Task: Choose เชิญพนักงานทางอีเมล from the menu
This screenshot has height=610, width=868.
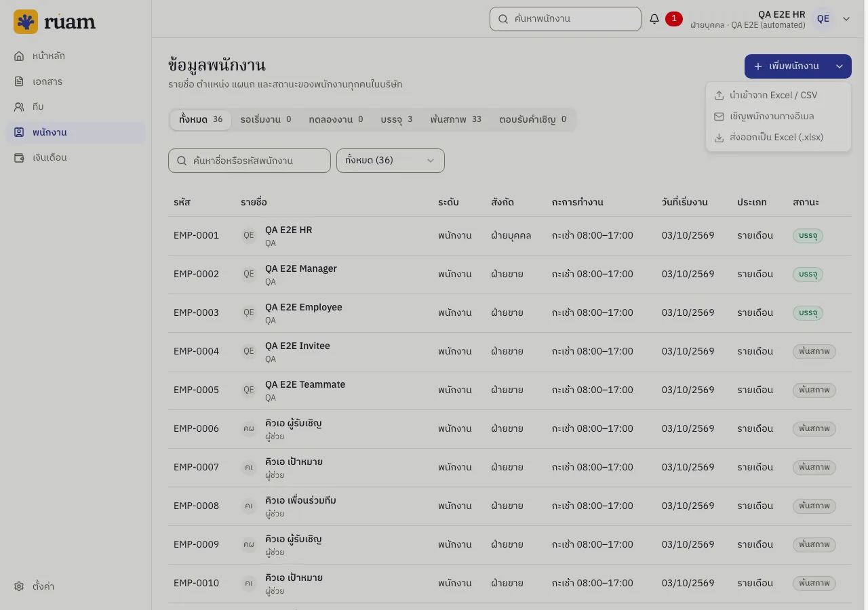Action: (778, 116)
